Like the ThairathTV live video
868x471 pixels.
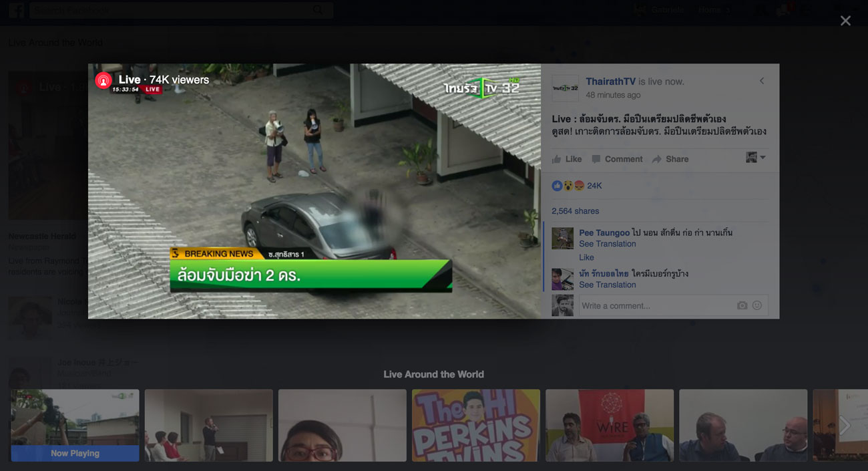point(567,159)
